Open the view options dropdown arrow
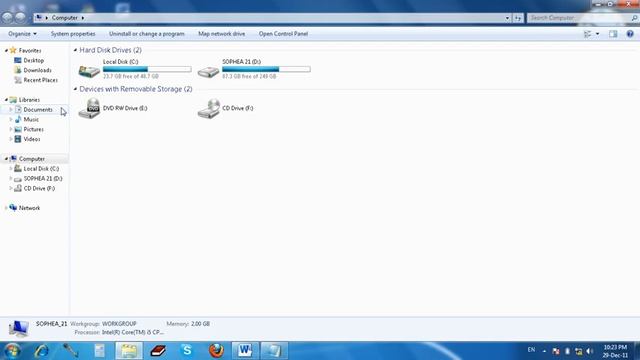The height and width of the screenshot is (360, 640). click(x=598, y=34)
